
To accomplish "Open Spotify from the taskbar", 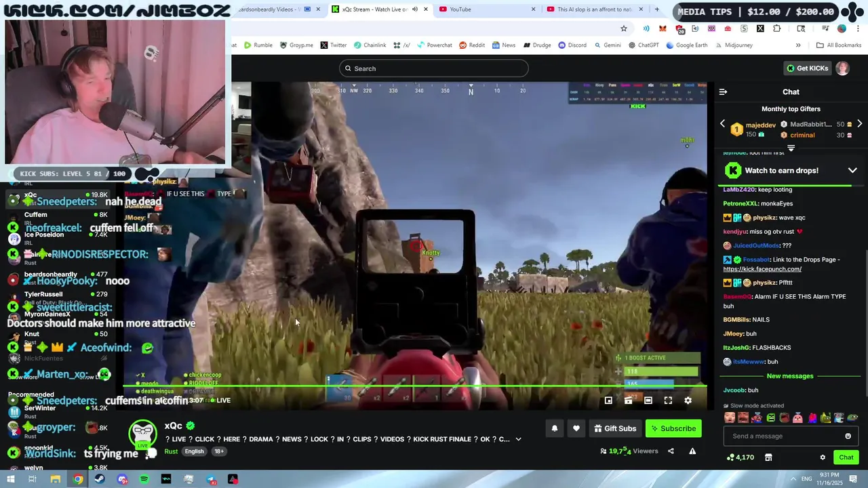I will point(144,479).
